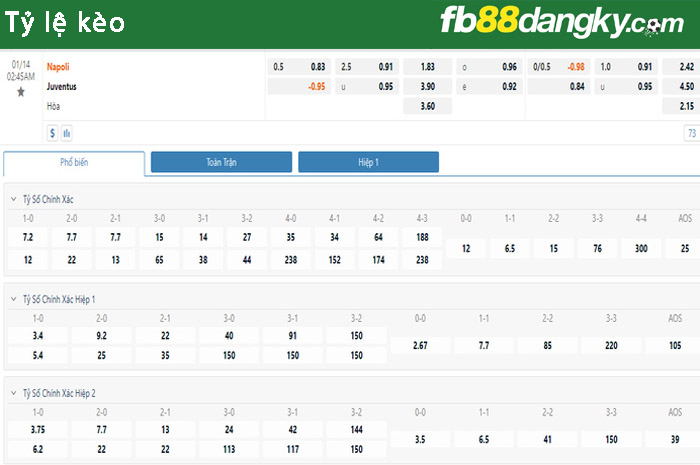Click the 73 more markets badge

[x=692, y=133]
